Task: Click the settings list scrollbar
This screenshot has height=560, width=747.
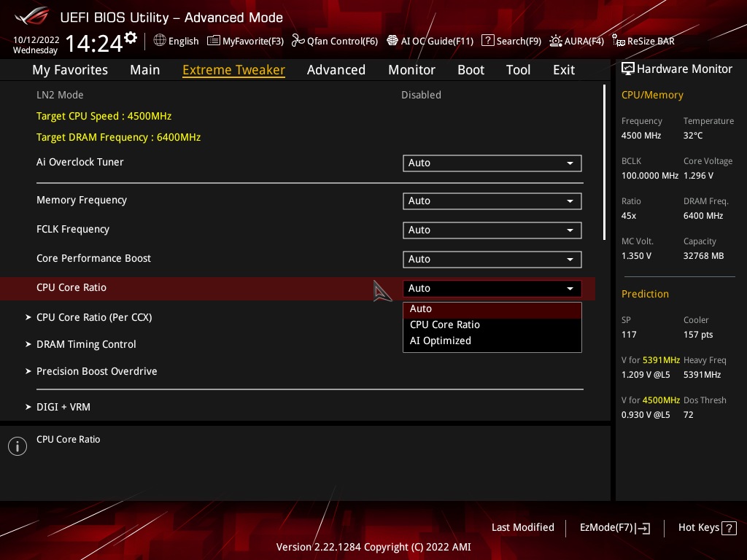Action: tap(604, 162)
